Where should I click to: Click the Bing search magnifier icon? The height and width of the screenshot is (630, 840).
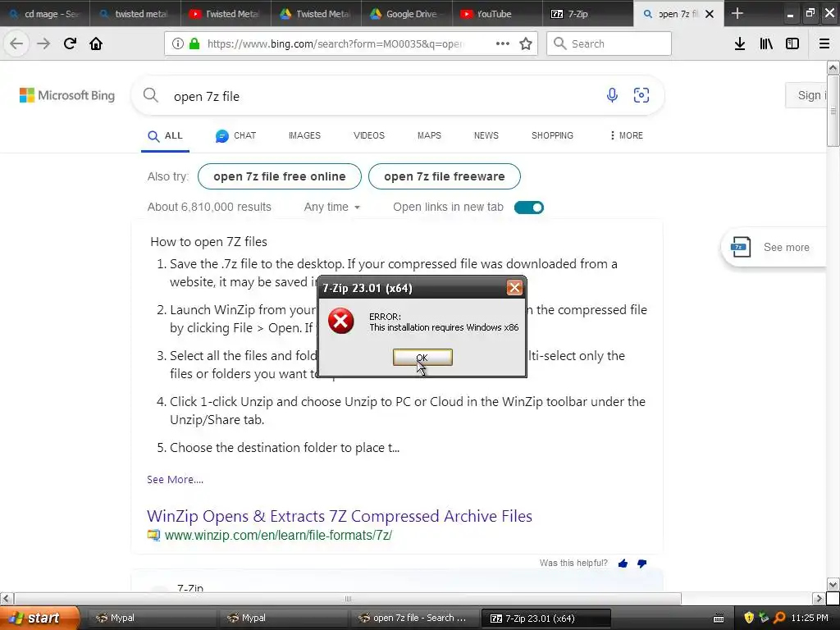point(151,95)
